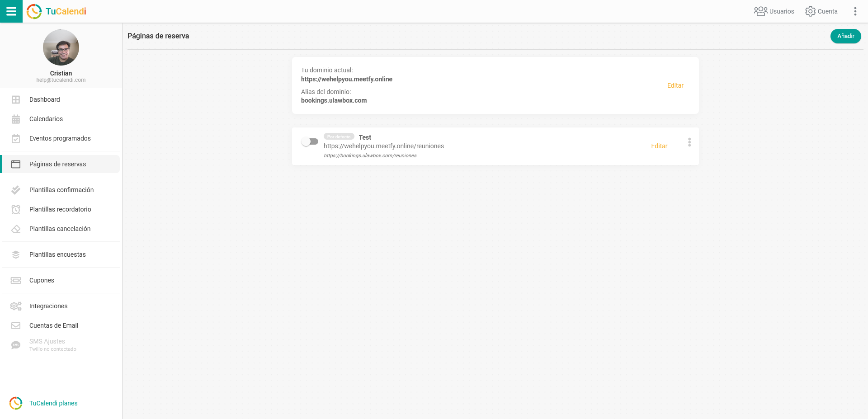Click the Cupones ticket icon
The image size is (868, 419).
(16, 280)
